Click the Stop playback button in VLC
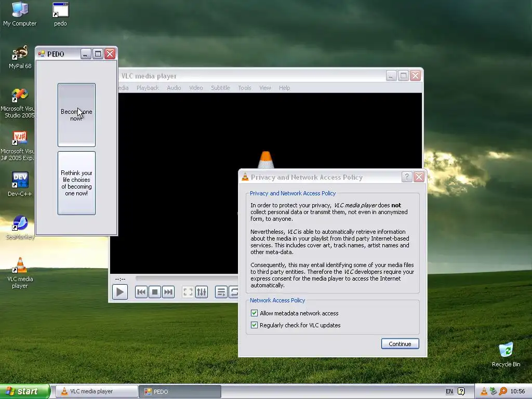 [155, 292]
